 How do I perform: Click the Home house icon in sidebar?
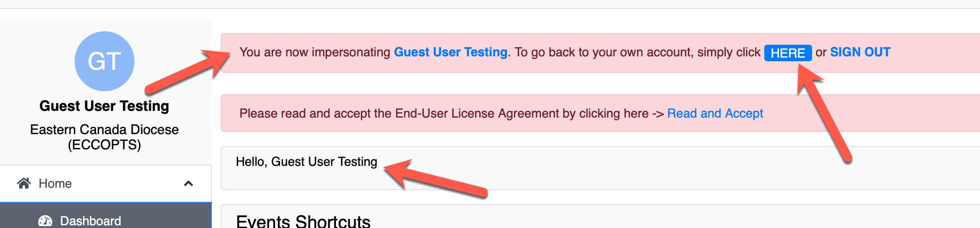point(24,183)
